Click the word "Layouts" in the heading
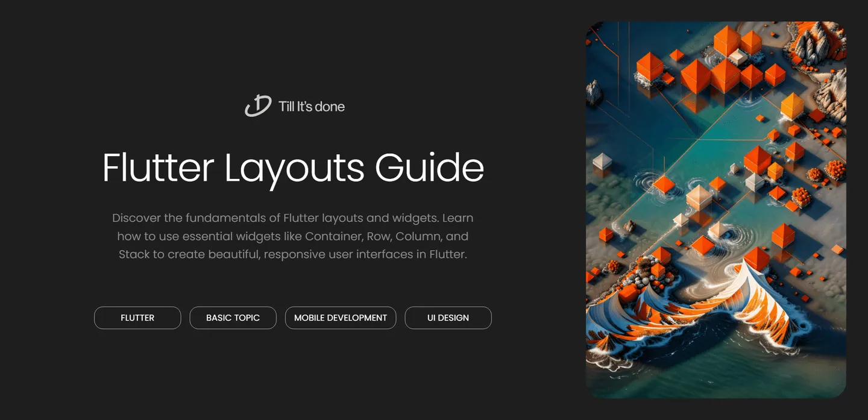Image resolution: width=868 pixels, height=420 pixels. pos(294,169)
